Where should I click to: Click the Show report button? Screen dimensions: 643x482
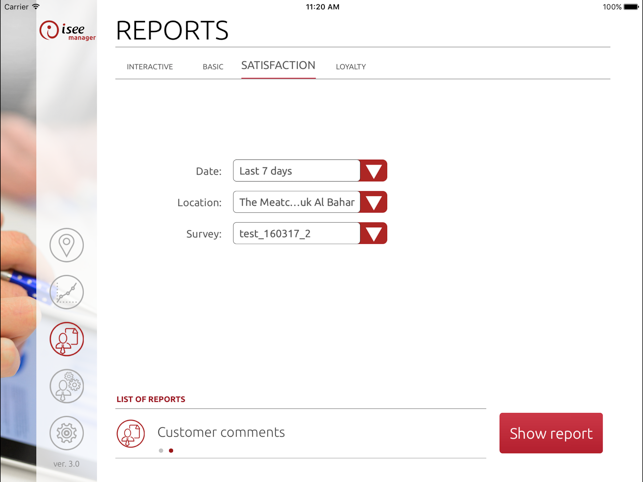(551, 433)
